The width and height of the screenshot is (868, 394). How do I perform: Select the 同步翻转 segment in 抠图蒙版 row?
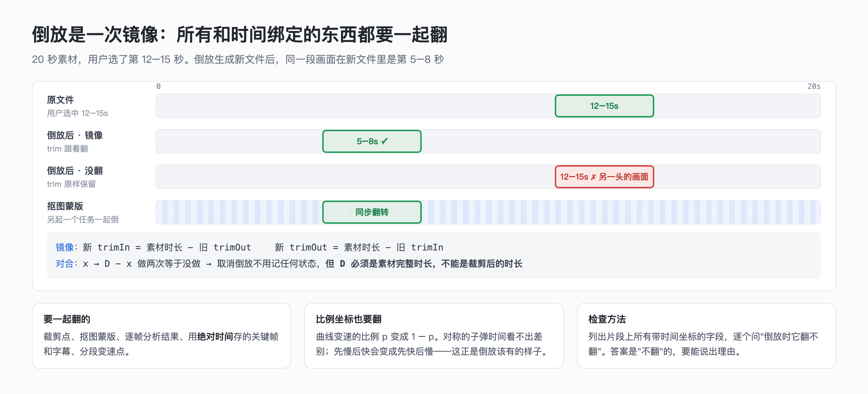[372, 212]
